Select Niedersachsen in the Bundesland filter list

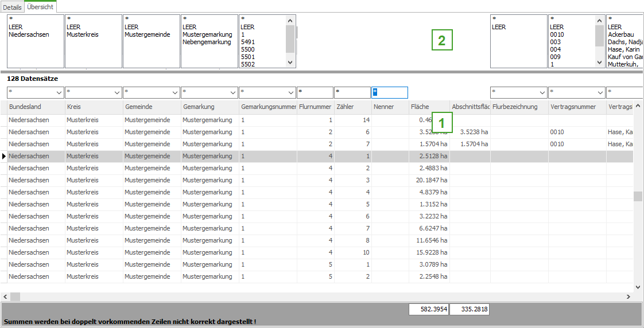pos(29,34)
